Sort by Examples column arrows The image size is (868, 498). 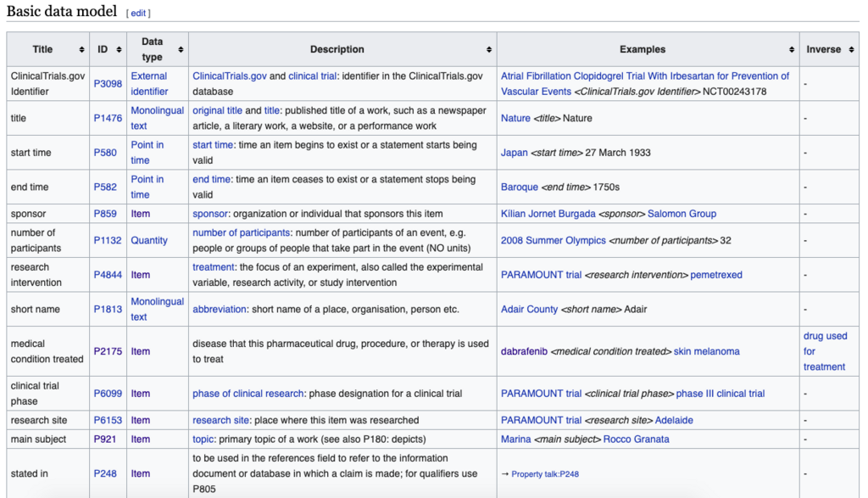click(x=792, y=49)
